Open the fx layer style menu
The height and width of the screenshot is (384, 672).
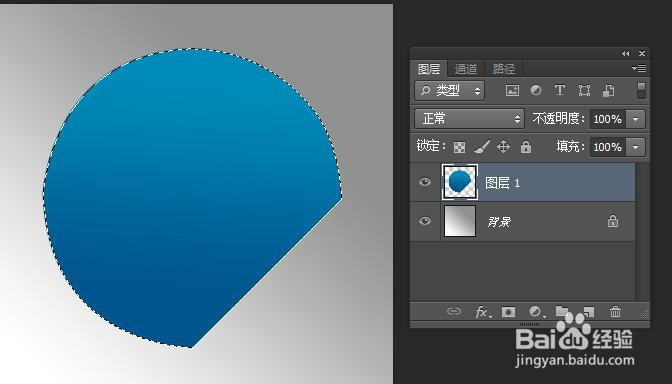pyautogui.click(x=482, y=312)
